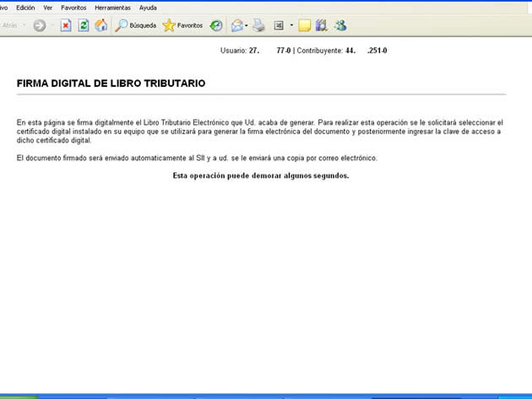The height and width of the screenshot is (399, 532).
Task: Expand the Forward history dropdown arrow
Action: pyautogui.click(x=52, y=25)
